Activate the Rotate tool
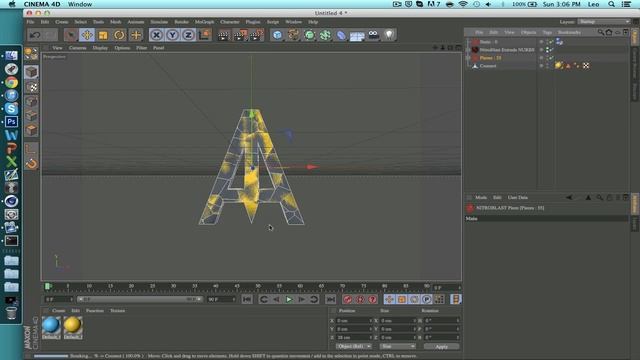The width and height of the screenshot is (640, 360). pos(119,35)
